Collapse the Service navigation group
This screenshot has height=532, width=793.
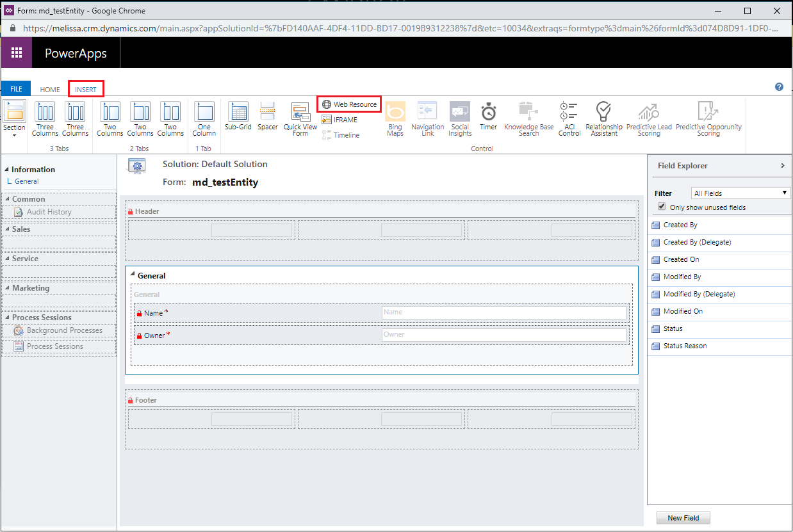(x=7, y=259)
